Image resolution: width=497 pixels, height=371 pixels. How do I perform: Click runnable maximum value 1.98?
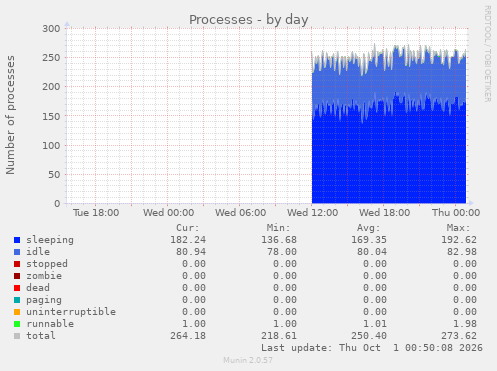465,324
